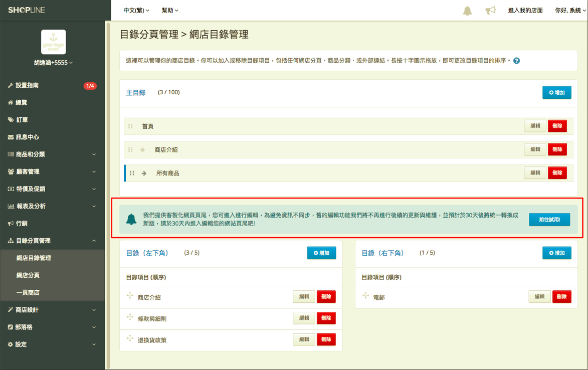This screenshot has height=370, width=588.
Task: Click the drag handle of 首頁 row
Action: [130, 126]
